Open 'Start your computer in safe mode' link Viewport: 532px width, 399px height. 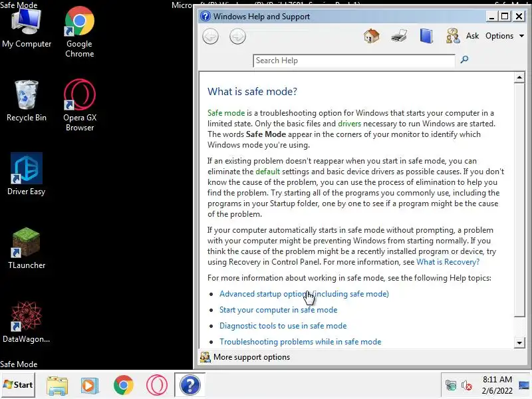click(x=278, y=310)
